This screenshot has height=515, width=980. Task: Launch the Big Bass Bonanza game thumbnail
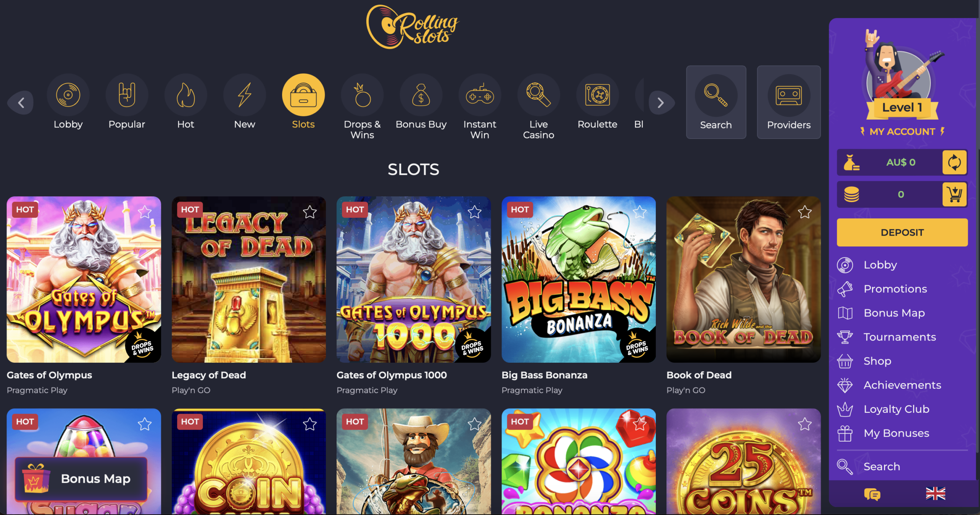578,279
